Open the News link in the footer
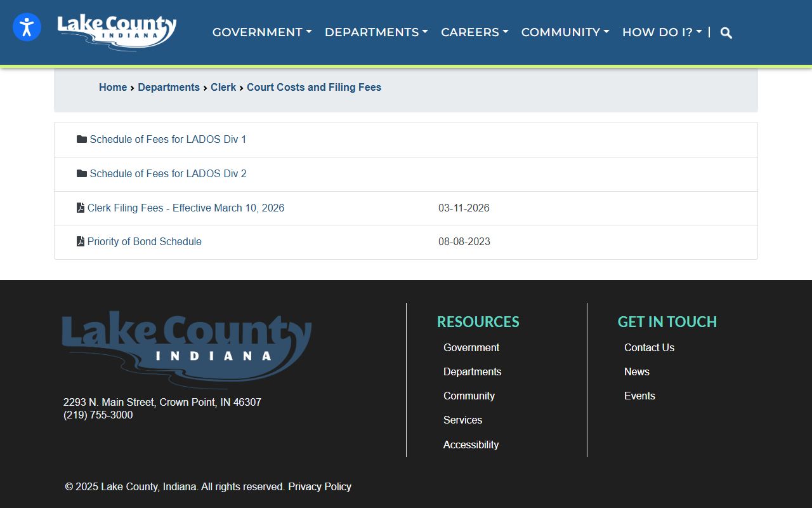Viewport: 812px width, 508px height. [637, 371]
